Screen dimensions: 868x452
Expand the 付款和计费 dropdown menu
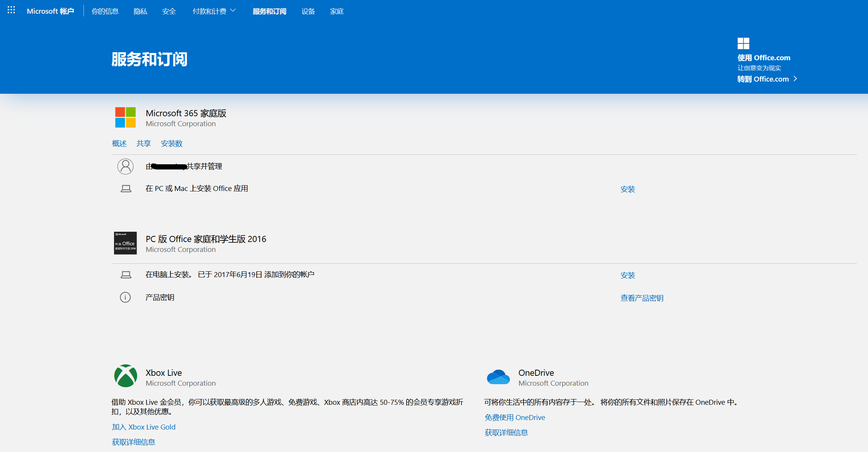point(214,11)
